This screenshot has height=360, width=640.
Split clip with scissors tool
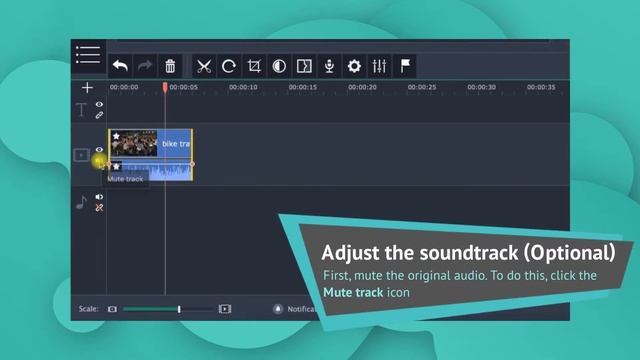[x=204, y=66]
